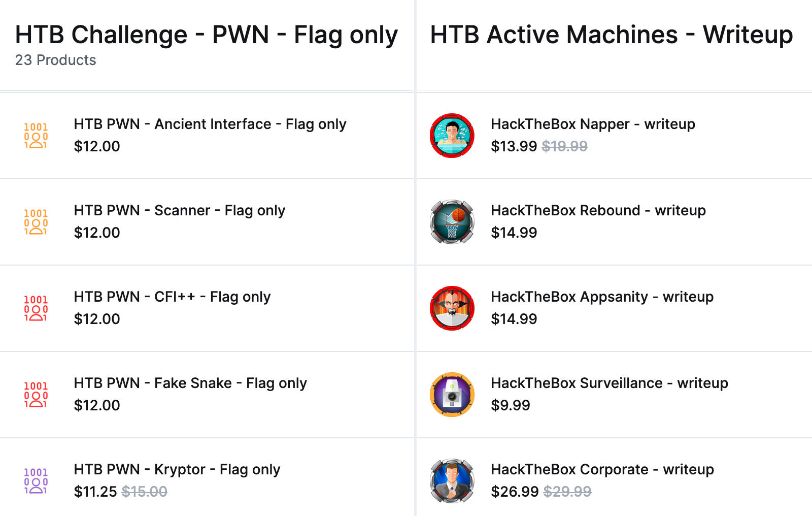Click the red binary icon beside CFI++
This screenshot has width=812, height=516.
[x=36, y=308]
